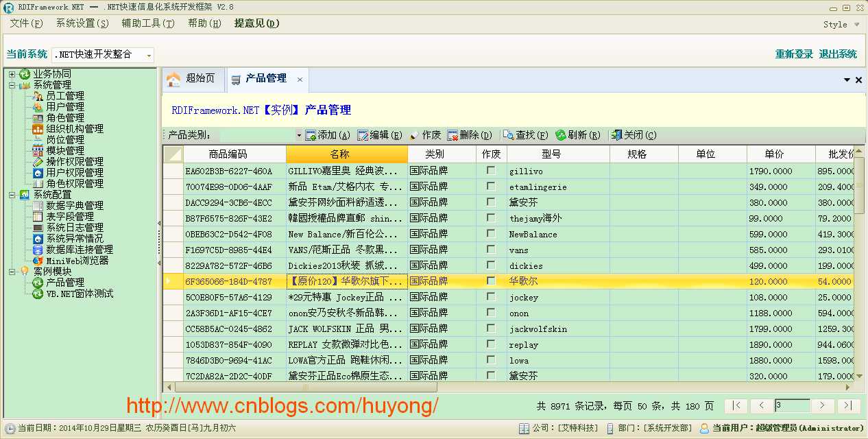Open the 系统日志管理 icon

(38, 228)
